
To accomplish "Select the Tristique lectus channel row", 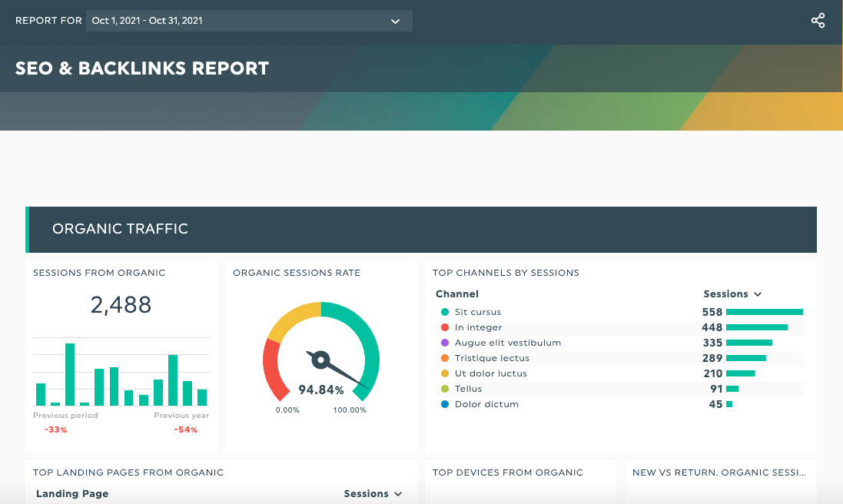I will [x=620, y=358].
